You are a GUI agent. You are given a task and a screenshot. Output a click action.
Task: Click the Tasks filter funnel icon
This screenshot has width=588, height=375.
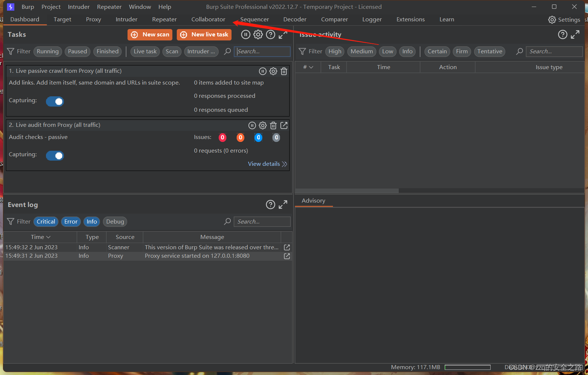[11, 51]
